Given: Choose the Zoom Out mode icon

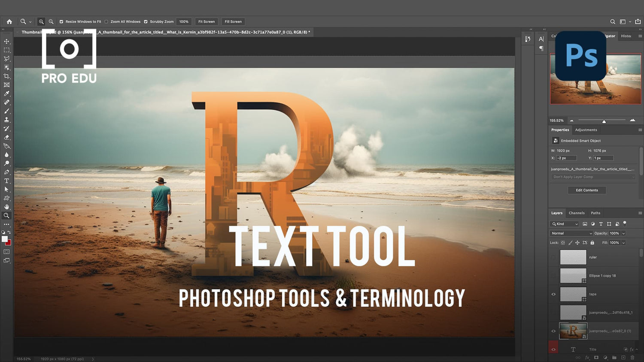Looking at the screenshot, I should tap(51, 21).
